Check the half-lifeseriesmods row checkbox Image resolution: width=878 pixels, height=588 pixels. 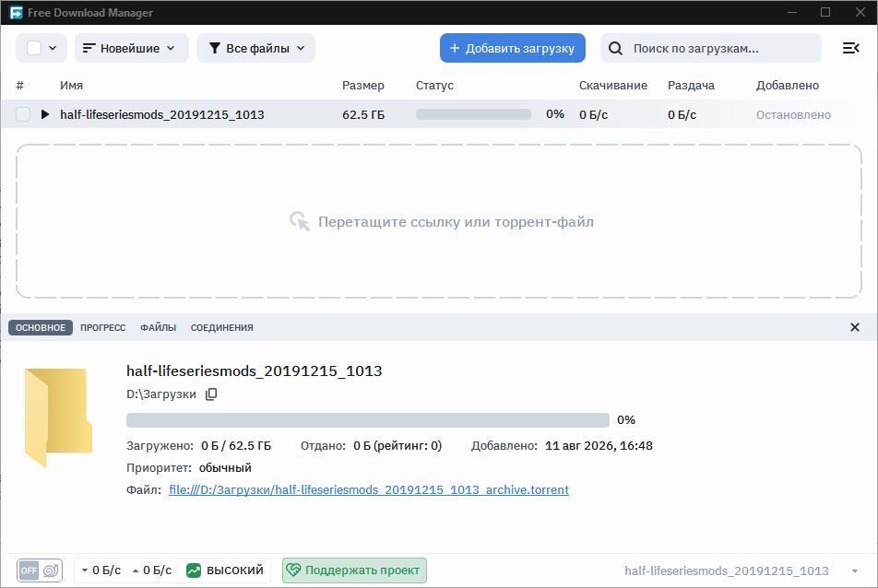pyautogui.click(x=23, y=114)
